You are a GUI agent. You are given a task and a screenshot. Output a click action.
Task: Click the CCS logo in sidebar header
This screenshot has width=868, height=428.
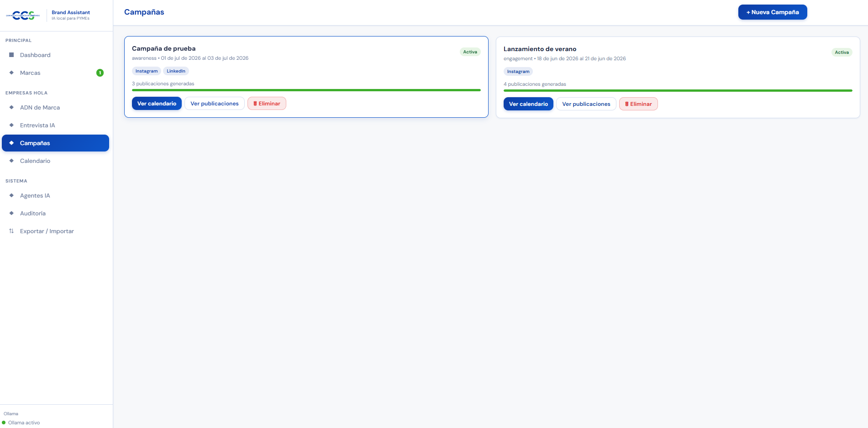pos(23,16)
